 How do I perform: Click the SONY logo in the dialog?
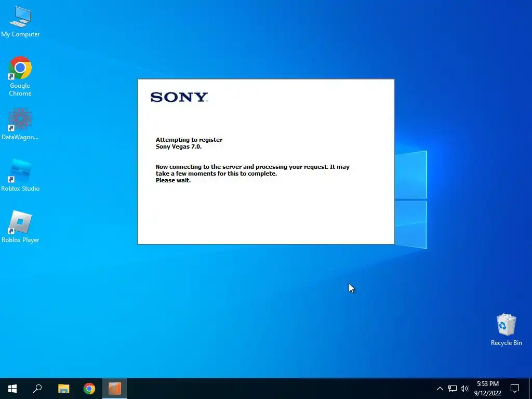179,97
